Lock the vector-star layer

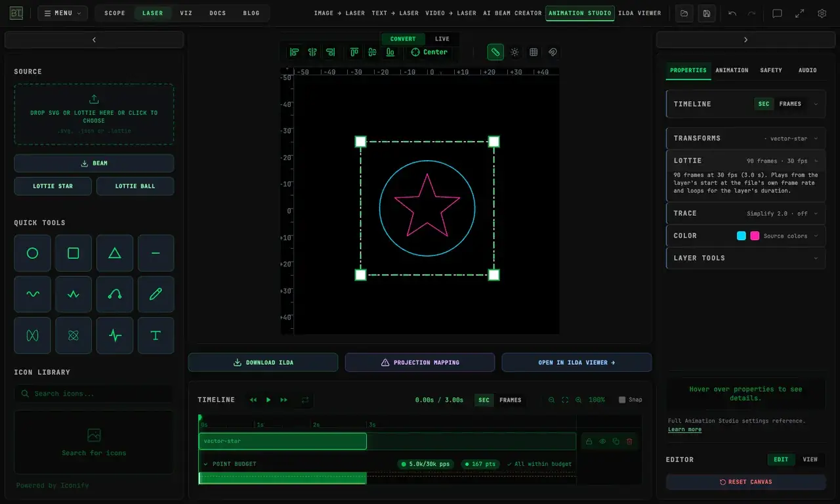589,442
